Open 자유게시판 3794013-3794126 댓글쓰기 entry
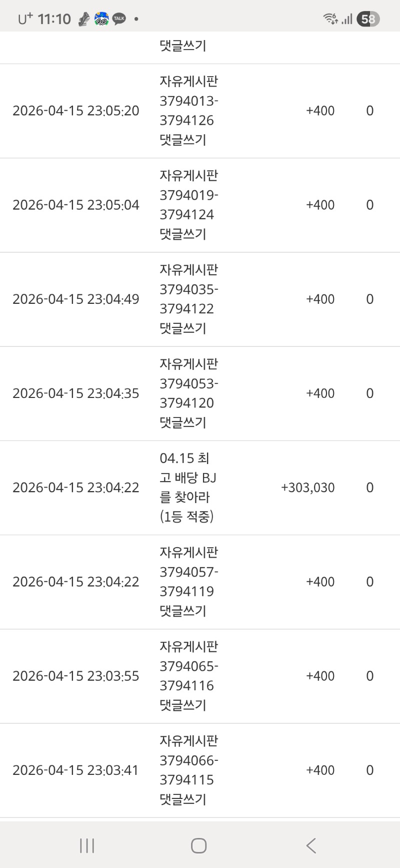 (188, 111)
